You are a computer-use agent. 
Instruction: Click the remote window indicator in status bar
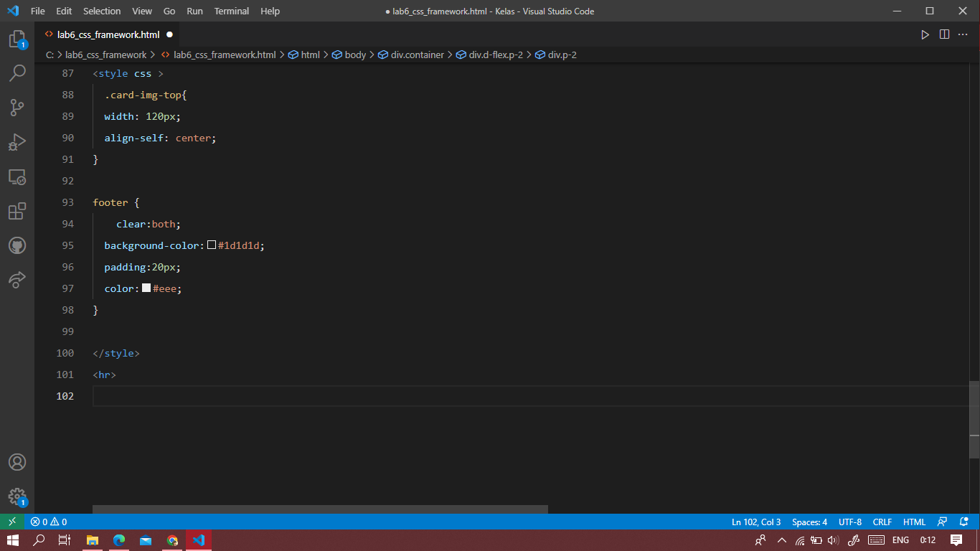pos(12,522)
